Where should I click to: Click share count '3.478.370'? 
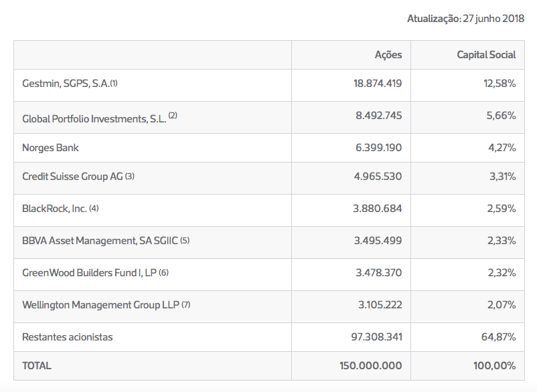pos(378,273)
